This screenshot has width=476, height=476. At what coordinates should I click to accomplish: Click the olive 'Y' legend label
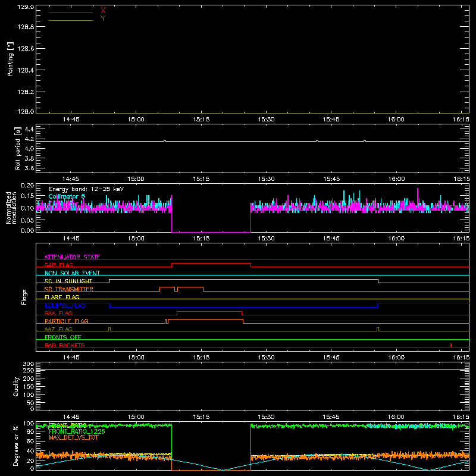click(x=103, y=18)
